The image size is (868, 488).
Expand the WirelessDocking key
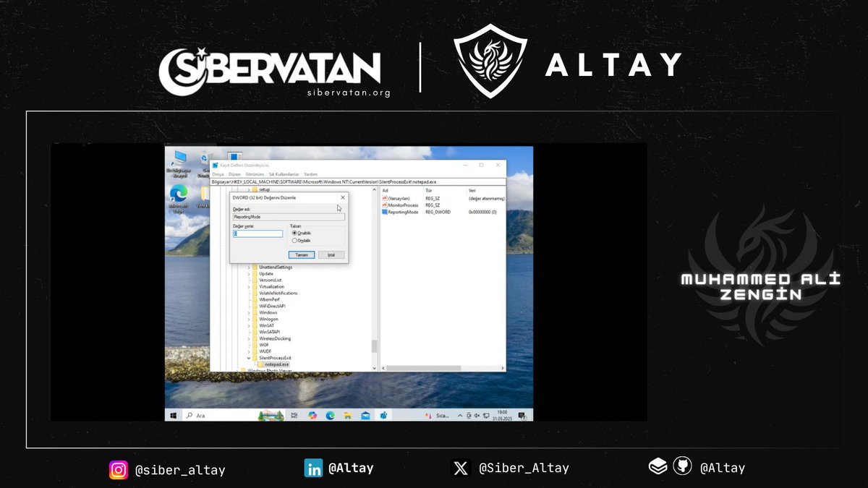click(x=249, y=339)
